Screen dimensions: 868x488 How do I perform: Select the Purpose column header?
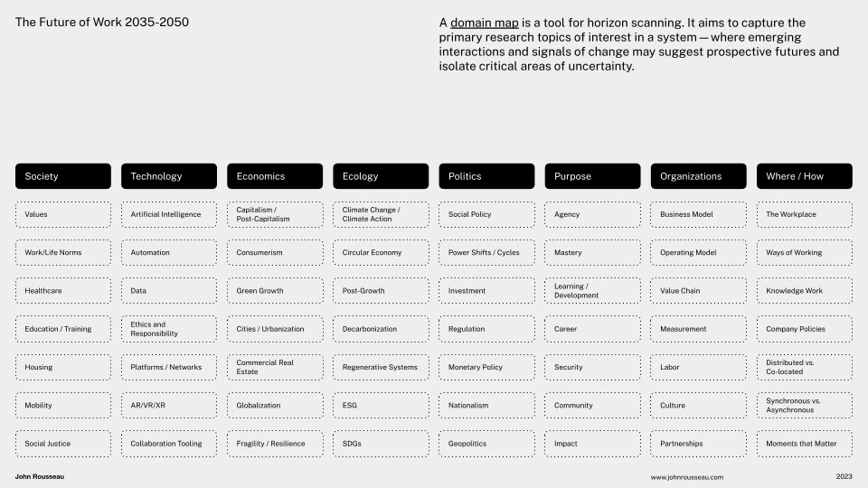[592, 176]
